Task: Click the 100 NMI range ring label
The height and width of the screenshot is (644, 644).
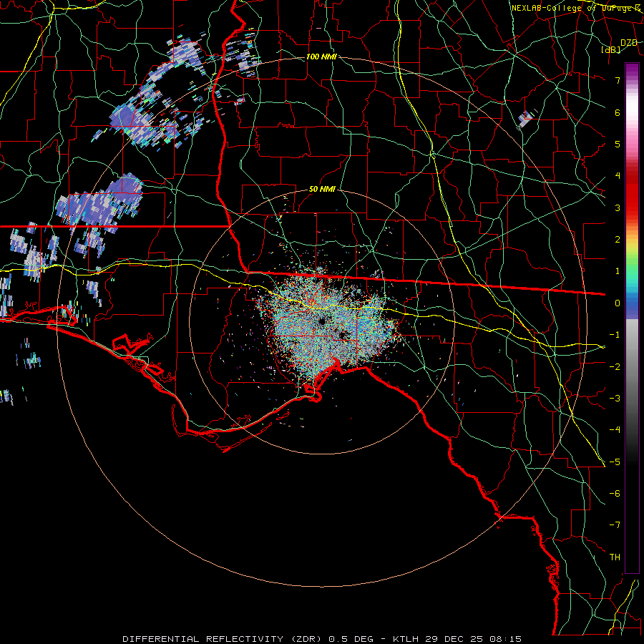Action: point(321,57)
